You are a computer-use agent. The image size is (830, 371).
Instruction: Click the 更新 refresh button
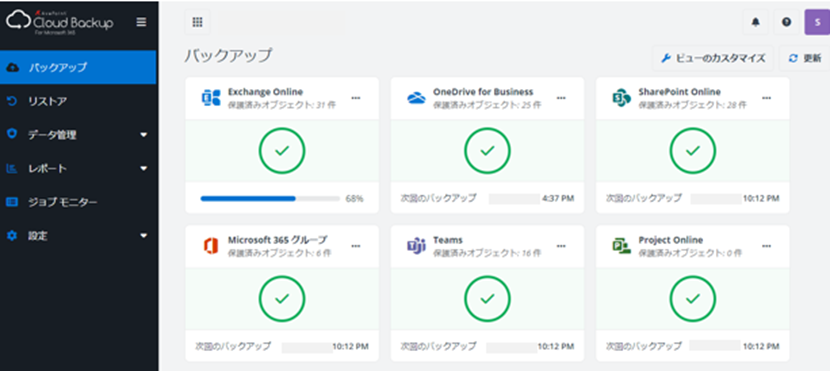coord(805,58)
